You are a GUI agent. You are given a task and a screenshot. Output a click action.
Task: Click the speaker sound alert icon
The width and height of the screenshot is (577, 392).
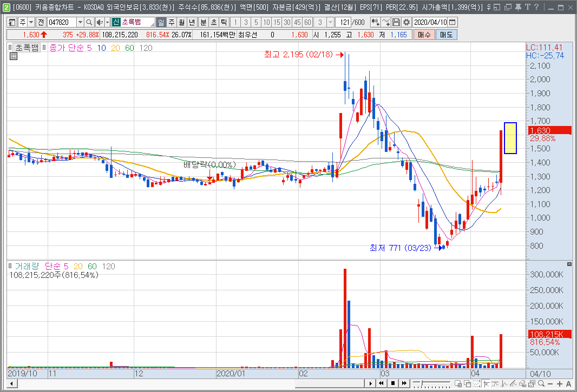click(100, 22)
